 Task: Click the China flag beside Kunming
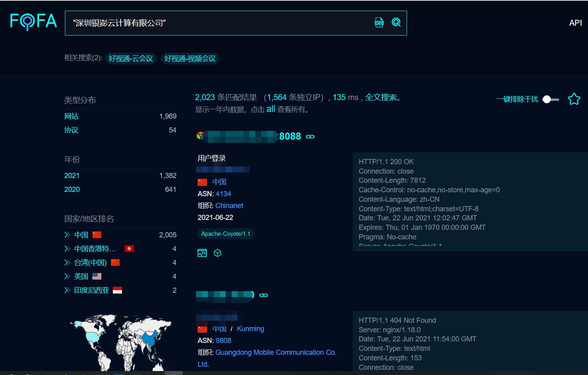(x=202, y=329)
